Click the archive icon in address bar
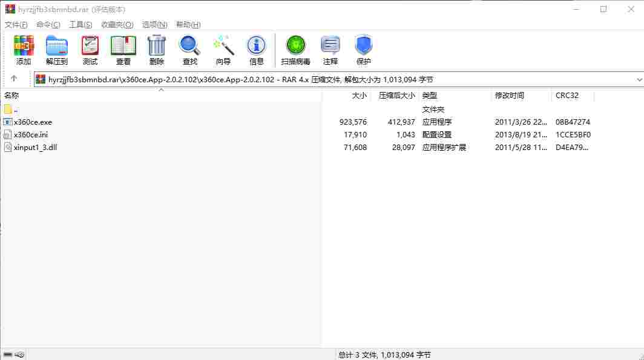 (40, 79)
